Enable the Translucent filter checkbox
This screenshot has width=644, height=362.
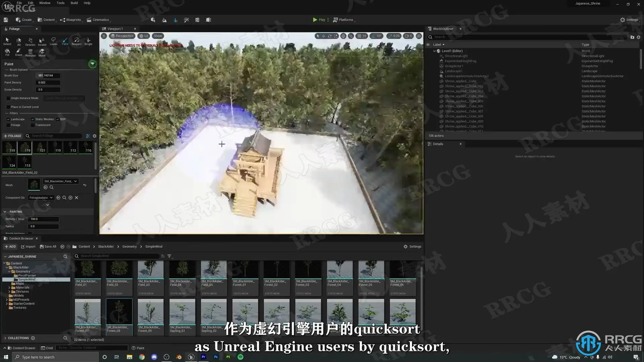[33, 125]
